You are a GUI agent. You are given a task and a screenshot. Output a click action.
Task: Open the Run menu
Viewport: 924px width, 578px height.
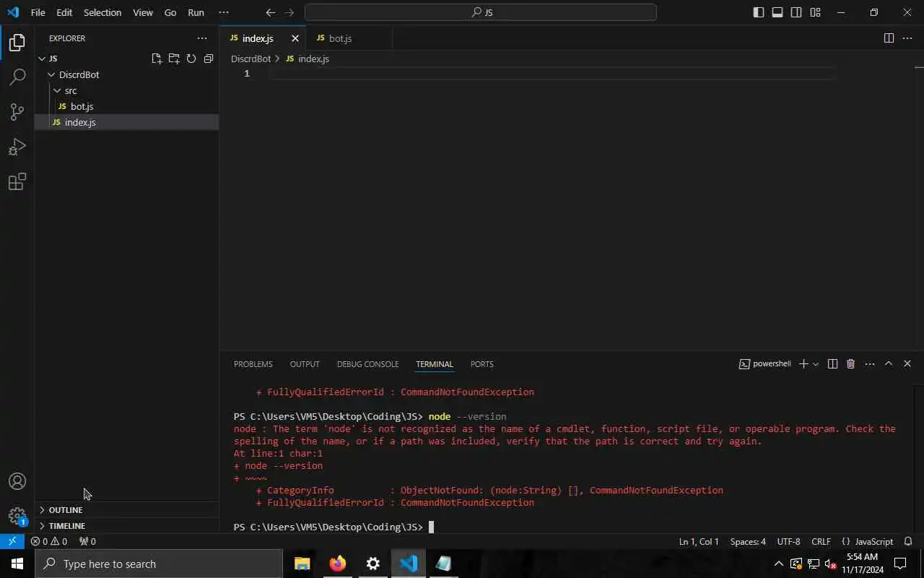(196, 12)
